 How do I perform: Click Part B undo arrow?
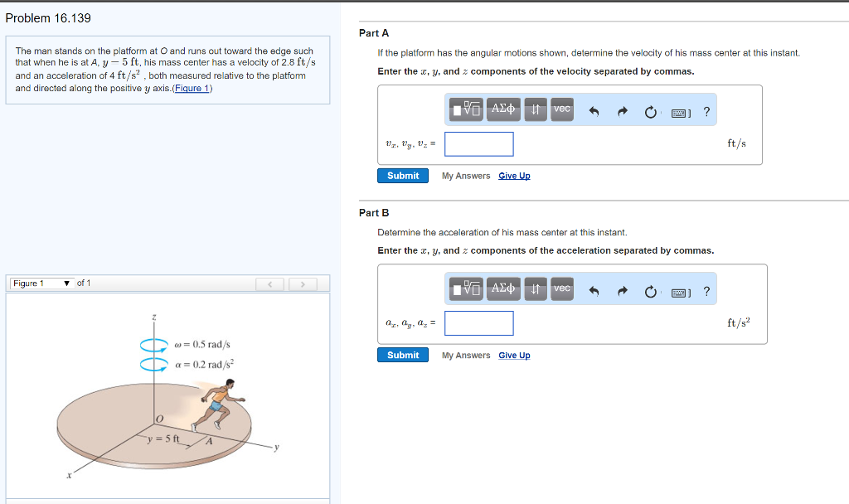594,292
